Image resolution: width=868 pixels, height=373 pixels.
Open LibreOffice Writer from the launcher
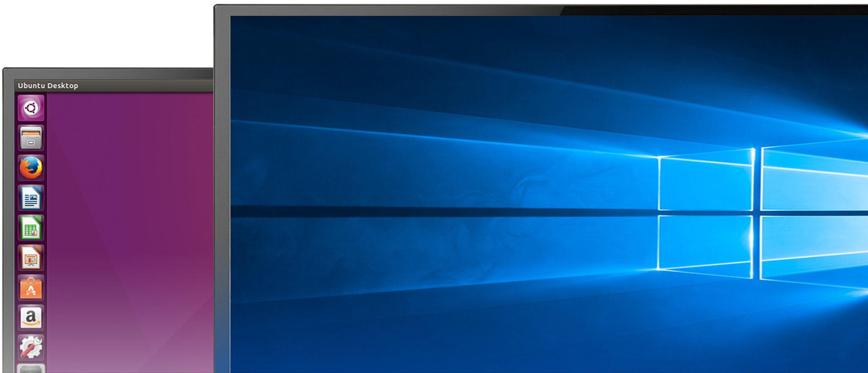[x=31, y=198]
